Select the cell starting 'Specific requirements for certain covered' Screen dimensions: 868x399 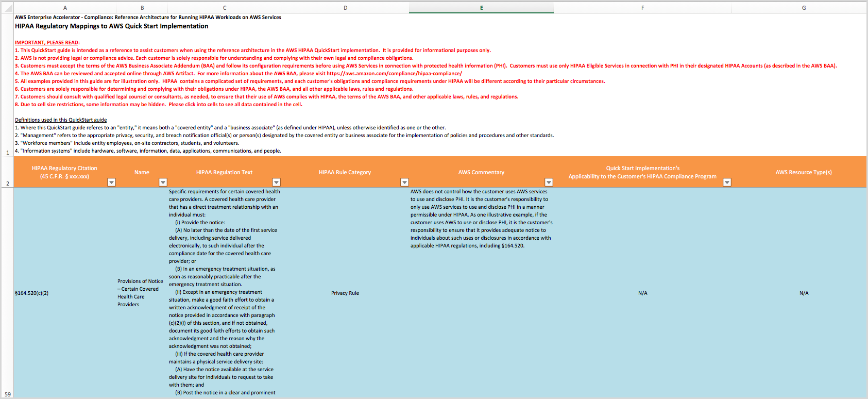pyautogui.click(x=225, y=293)
